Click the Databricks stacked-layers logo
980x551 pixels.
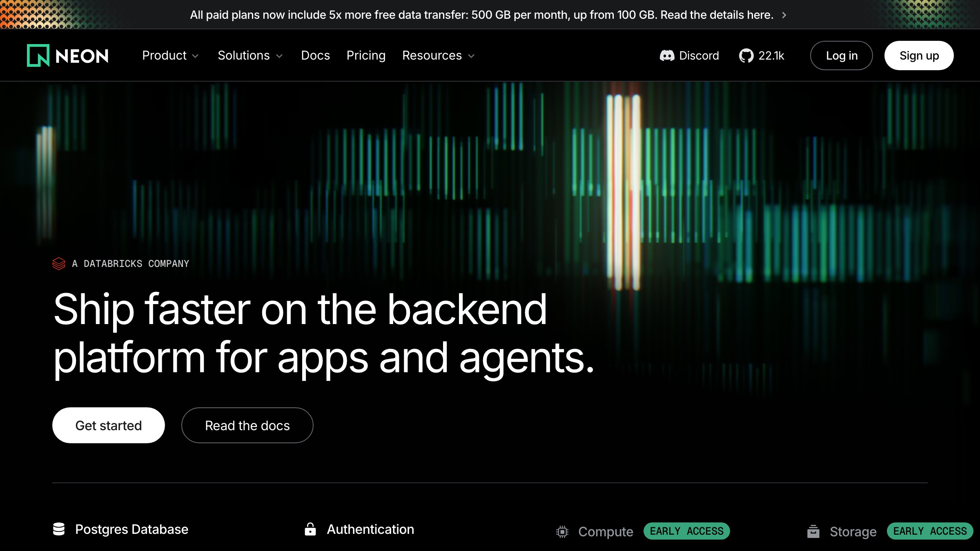[x=59, y=264]
